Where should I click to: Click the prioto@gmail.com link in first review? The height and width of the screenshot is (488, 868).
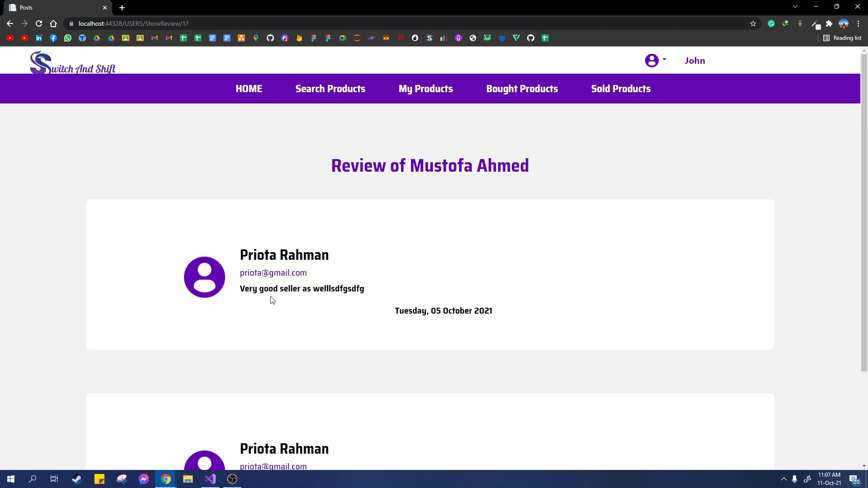273,272
